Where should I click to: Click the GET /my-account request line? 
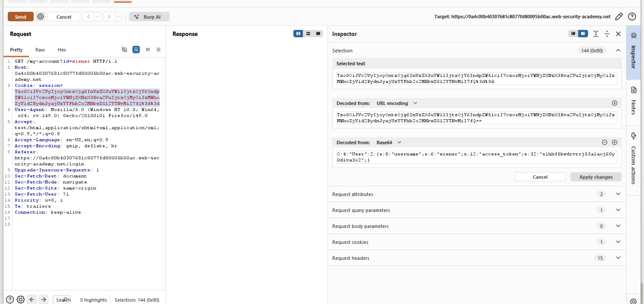coord(66,61)
